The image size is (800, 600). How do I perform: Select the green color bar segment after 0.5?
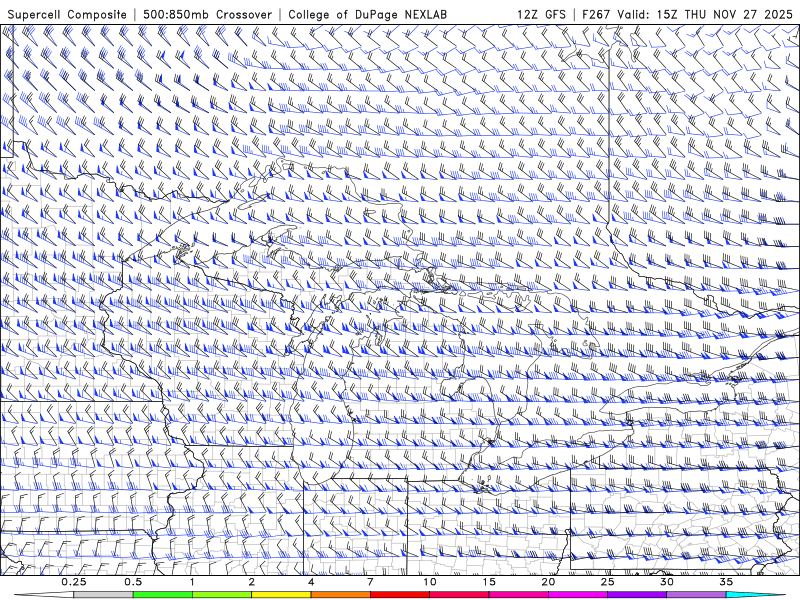[162, 595]
